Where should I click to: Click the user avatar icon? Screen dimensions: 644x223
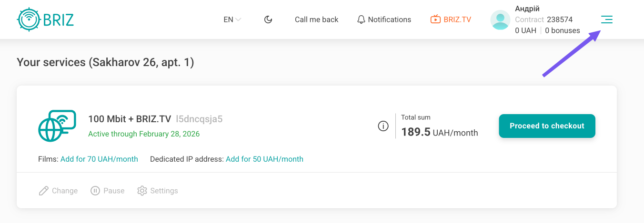[x=500, y=20]
